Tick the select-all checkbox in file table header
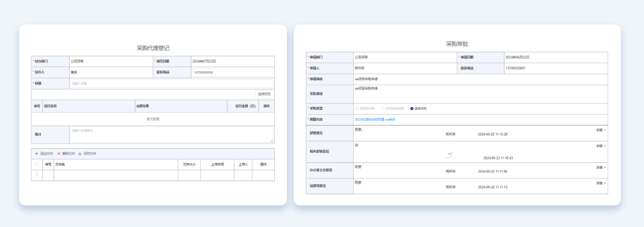 click(37, 164)
